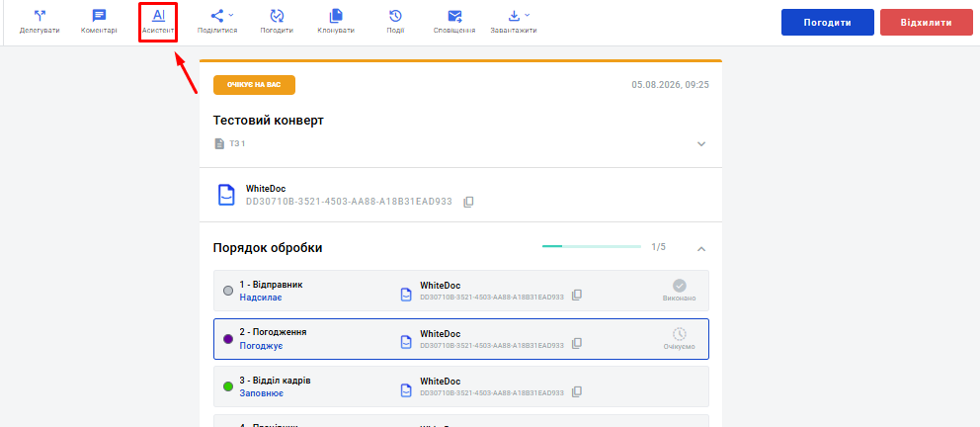Click the Заповнює link
This screenshot has height=427, width=980.
(x=261, y=393)
